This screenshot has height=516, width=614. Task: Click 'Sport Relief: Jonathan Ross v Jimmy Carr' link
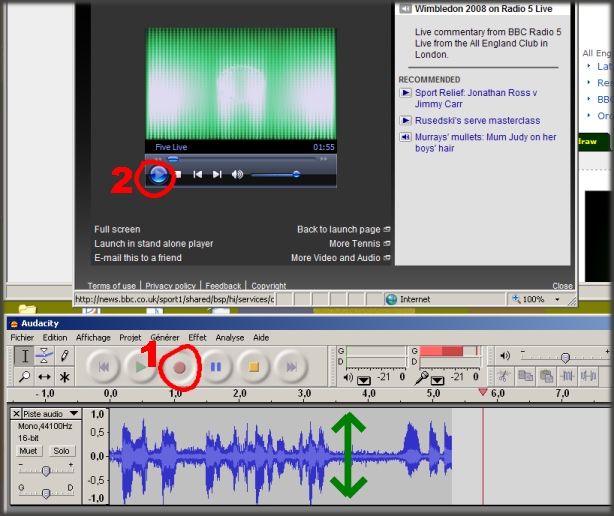coord(476,98)
